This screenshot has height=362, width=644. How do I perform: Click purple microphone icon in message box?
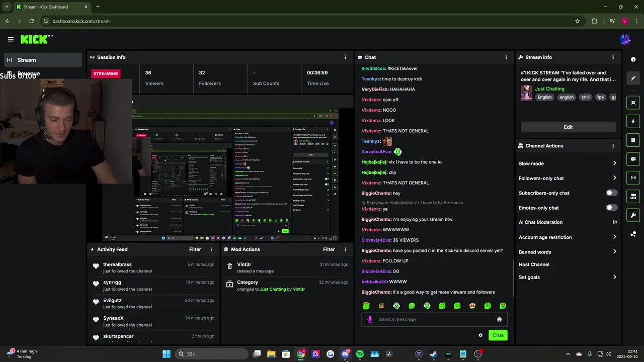(370, 319)
